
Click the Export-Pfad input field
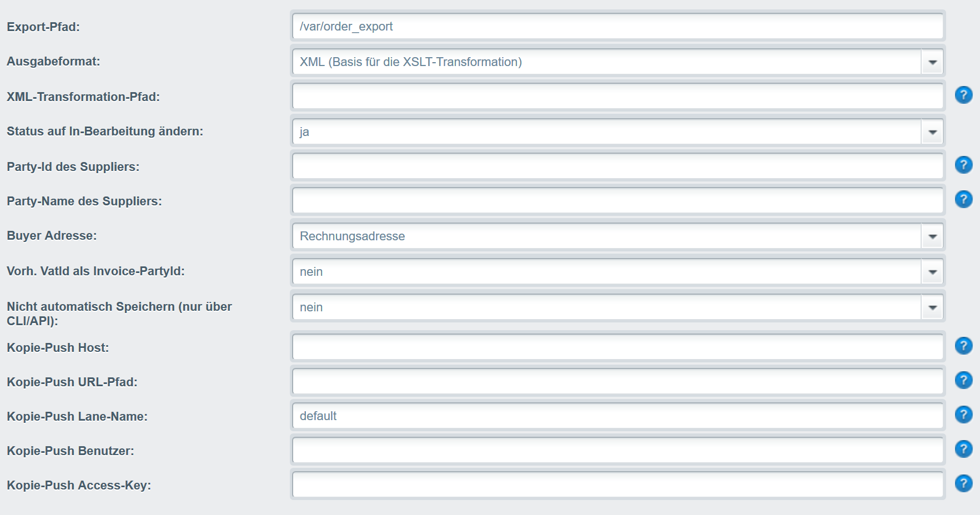point(617,27)
